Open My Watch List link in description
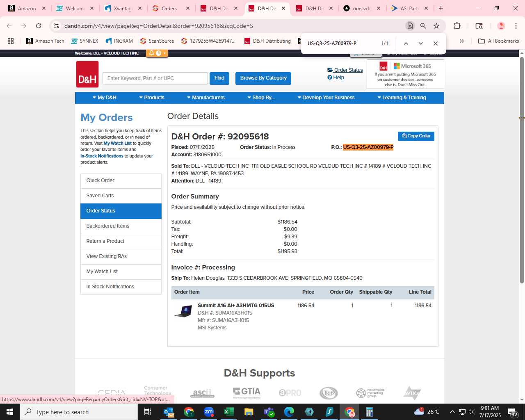The width and height of the screenshot is (525, 420). [117, 144]
